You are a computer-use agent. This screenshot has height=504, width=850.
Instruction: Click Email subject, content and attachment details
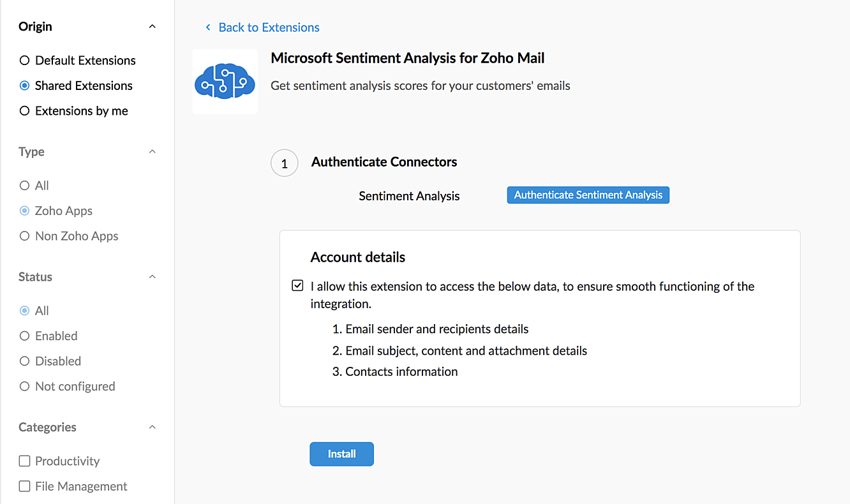(x=466, y=350)
